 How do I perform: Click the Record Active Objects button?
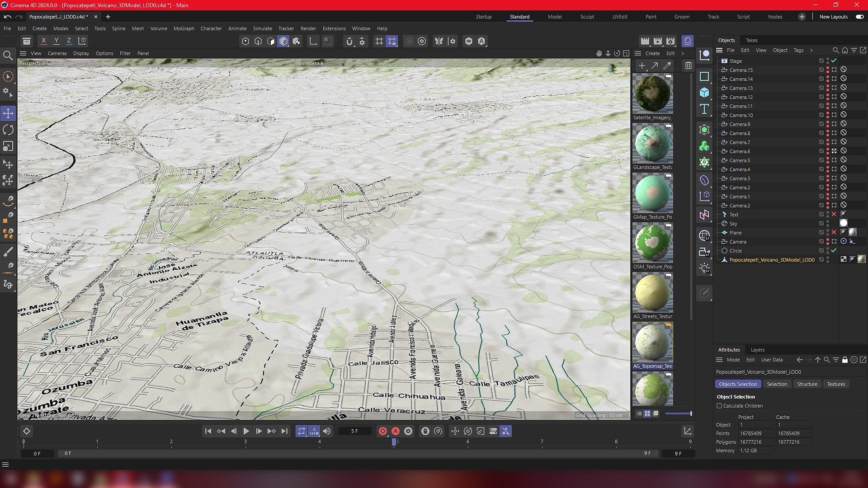[383, 431]
